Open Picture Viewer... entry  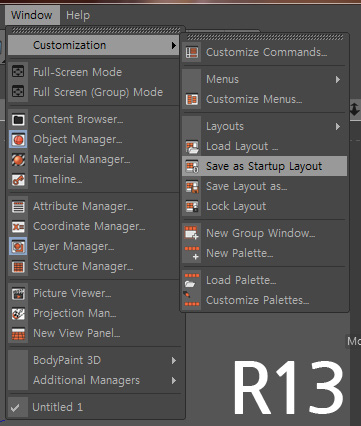click(x=94, y=294)
